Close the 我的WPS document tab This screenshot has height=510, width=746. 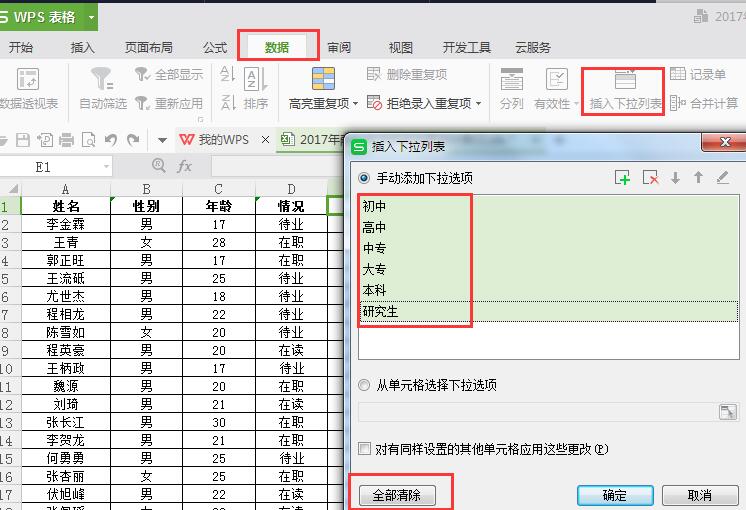pos(265,139)
